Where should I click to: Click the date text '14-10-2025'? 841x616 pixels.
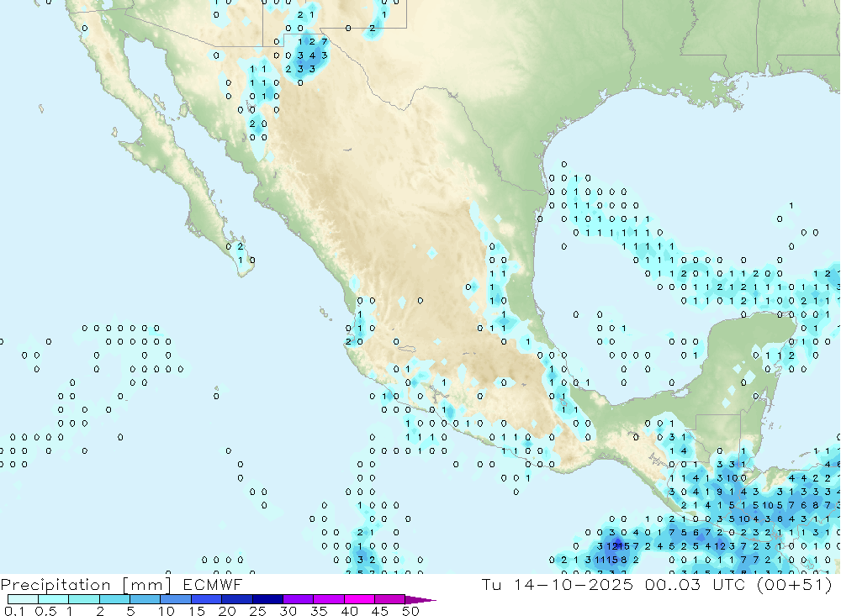pyautogui.click(x=574, y=584)
